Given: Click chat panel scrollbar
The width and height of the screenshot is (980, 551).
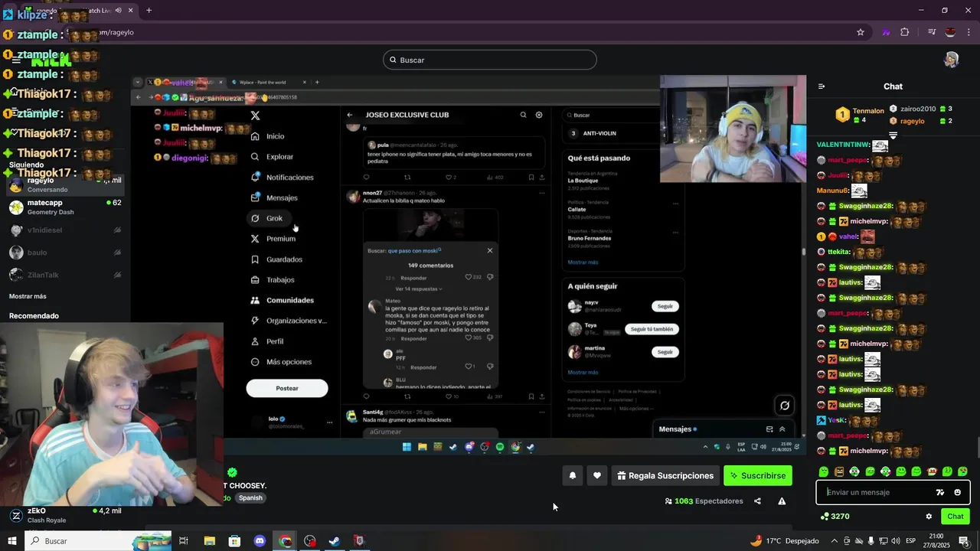Looking at the screenshot, I should [x=977, y=446].
